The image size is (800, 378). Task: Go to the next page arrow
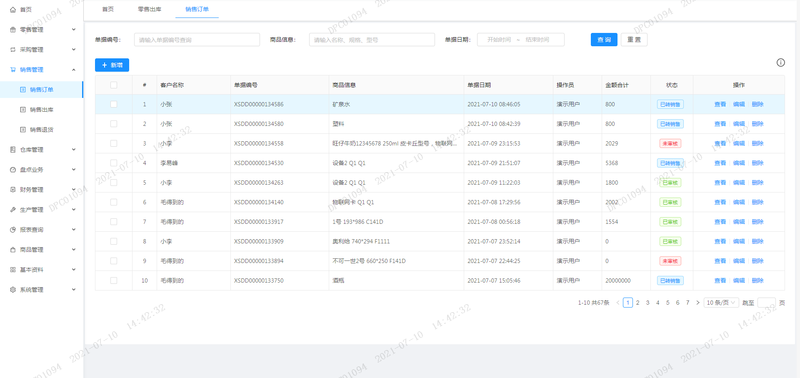tap(697, 303)
